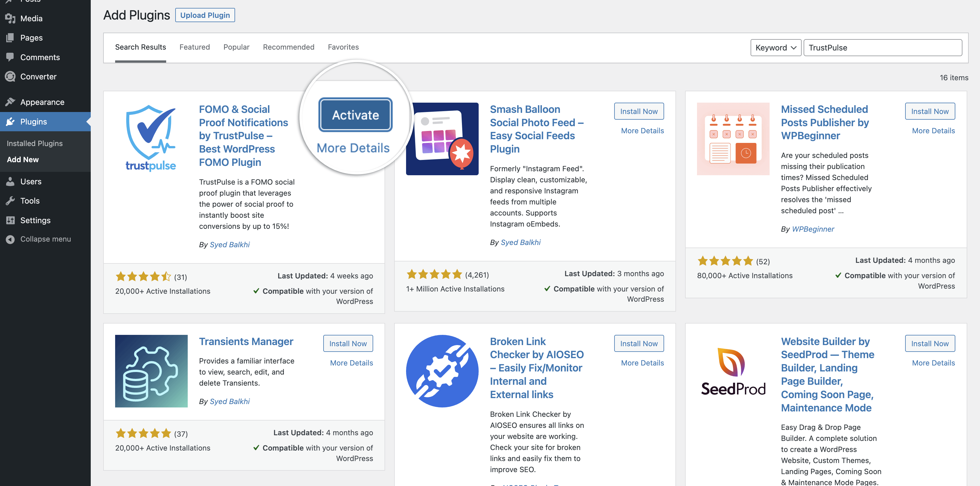Image resolution: width=980 pixels, height=486 pixels.
Task: Install the Smash Balloon Social Photo Feed plugin
Action: coord(639,111)
